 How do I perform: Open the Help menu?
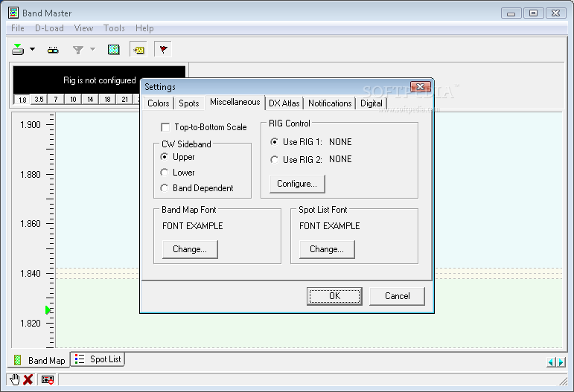[x=144, y=28]
